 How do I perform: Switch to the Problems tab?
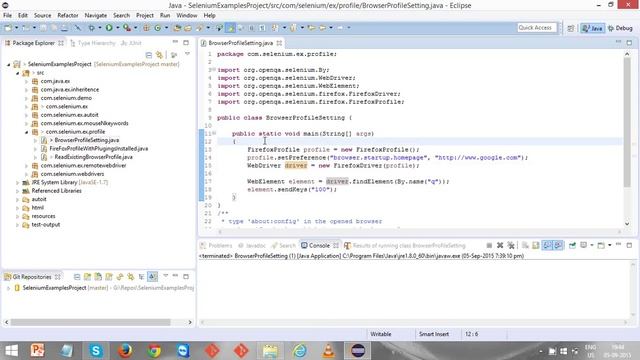pos(216,245)
